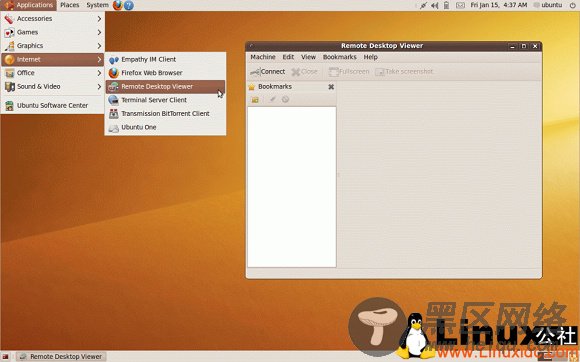Screen dimensions: 580x362
Task: Click the Office category icon
Action: [x=9, y=73]
